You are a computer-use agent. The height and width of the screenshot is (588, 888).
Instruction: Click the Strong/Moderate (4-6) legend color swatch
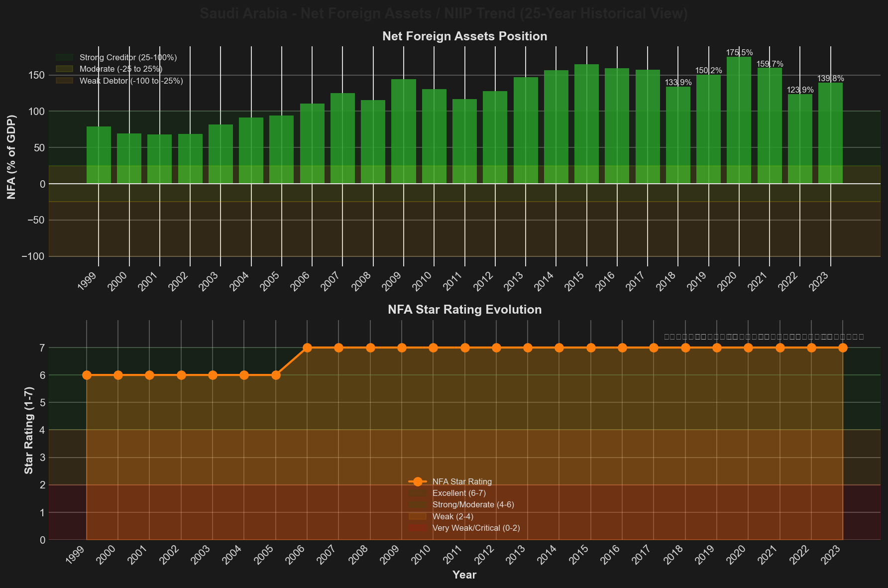tap(418, 505)
